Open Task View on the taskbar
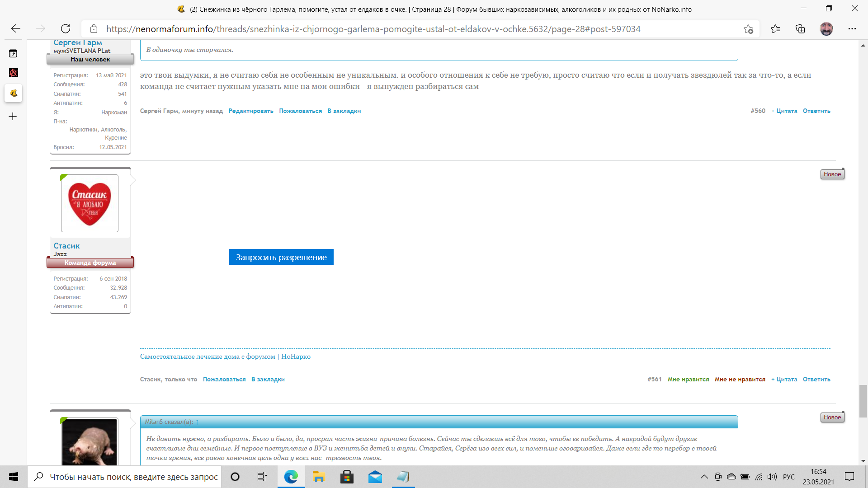This screenshot has width=868, height=488. coord(262,477)
